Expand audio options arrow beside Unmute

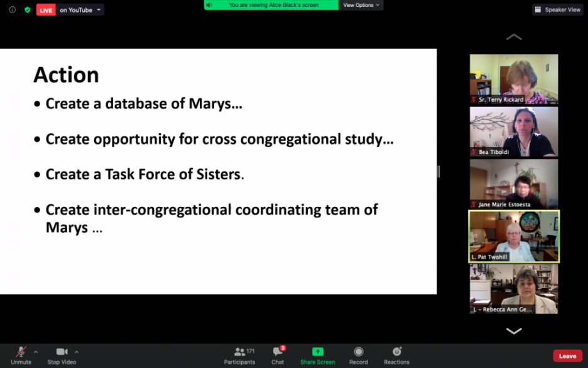tap(36, 352)
